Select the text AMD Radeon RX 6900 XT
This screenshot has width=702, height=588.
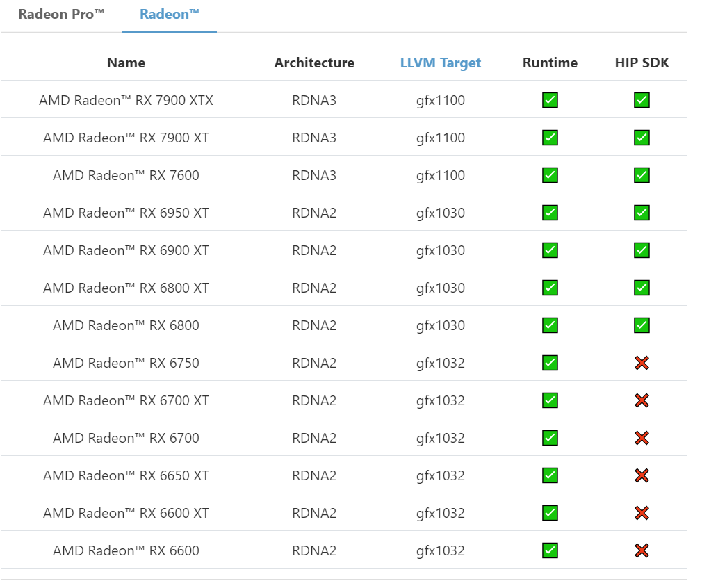[x=126, y=250]
